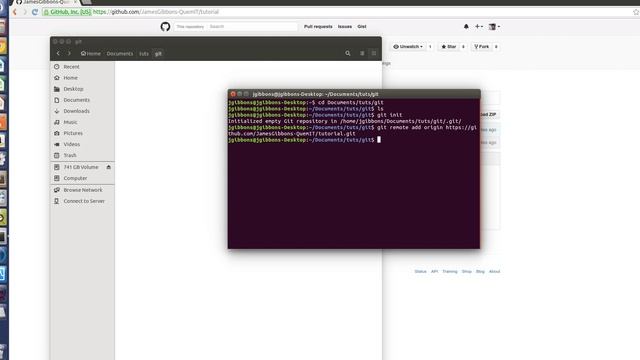The width and height of the screenshot is (640, 360).
Task: Select Documents in file manager path bar
Action: coord(120,53)
